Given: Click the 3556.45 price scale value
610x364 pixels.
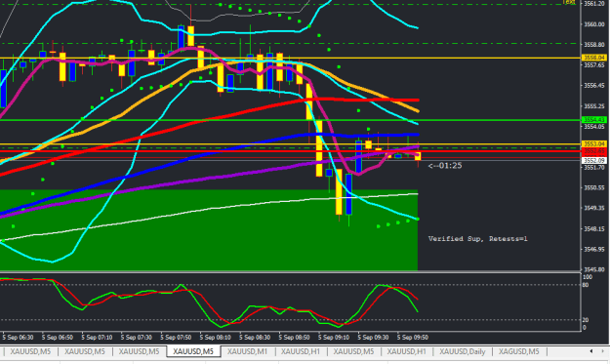Looking at the screenshot, I should click(x=594, y=86).
